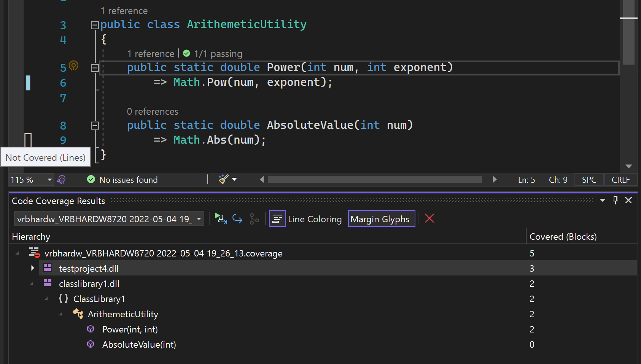Image resolution: width=641 pixels, height=364 pixels.
Task: Click the SPC indicator in status bar
Action: [x=589, y=179]
